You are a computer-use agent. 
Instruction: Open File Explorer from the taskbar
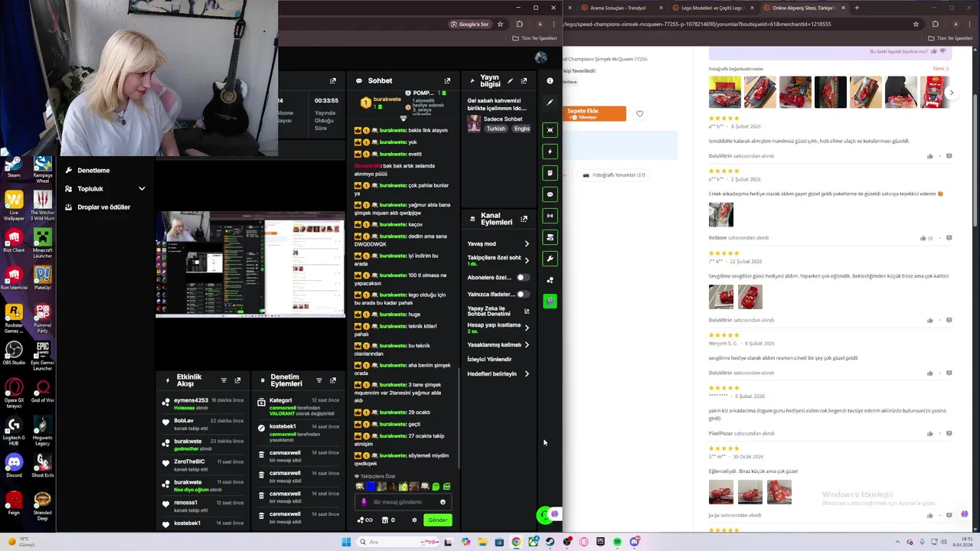click(482, 542)
